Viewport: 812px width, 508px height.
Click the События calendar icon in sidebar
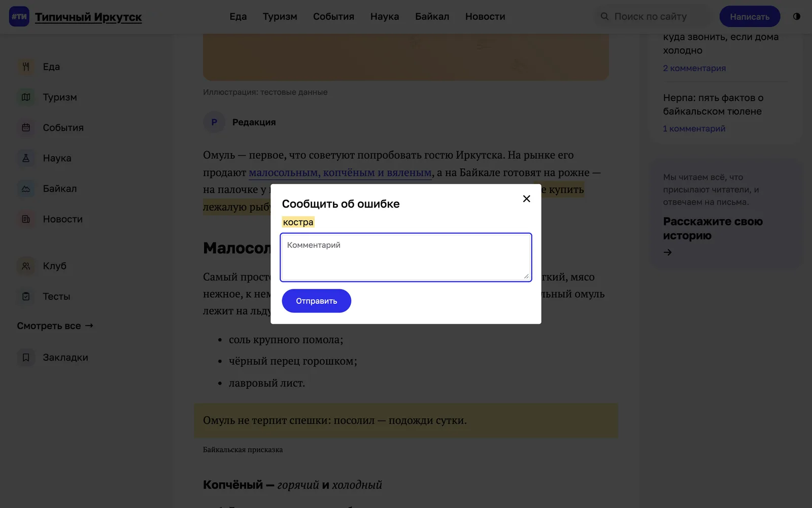tap(26, 128)
